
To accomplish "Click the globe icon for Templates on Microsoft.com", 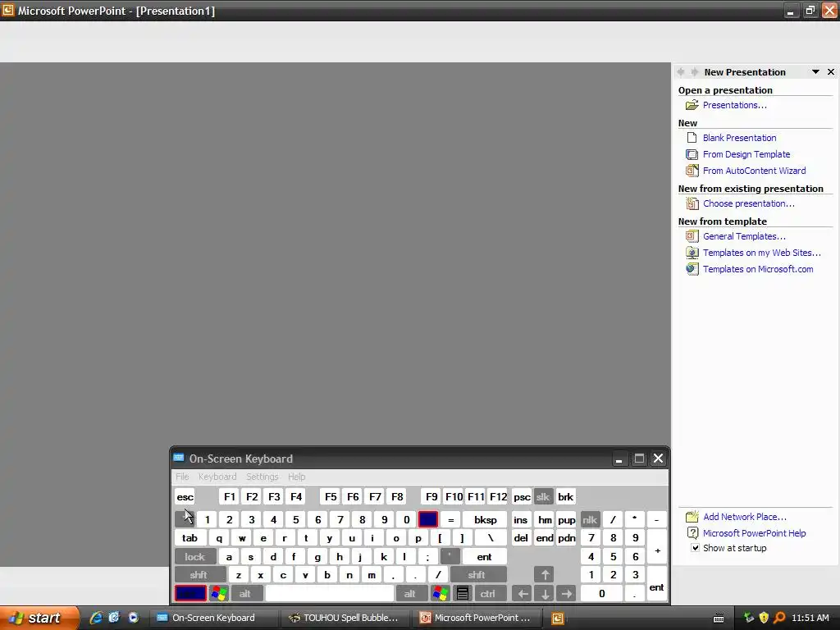I will 692,269.
